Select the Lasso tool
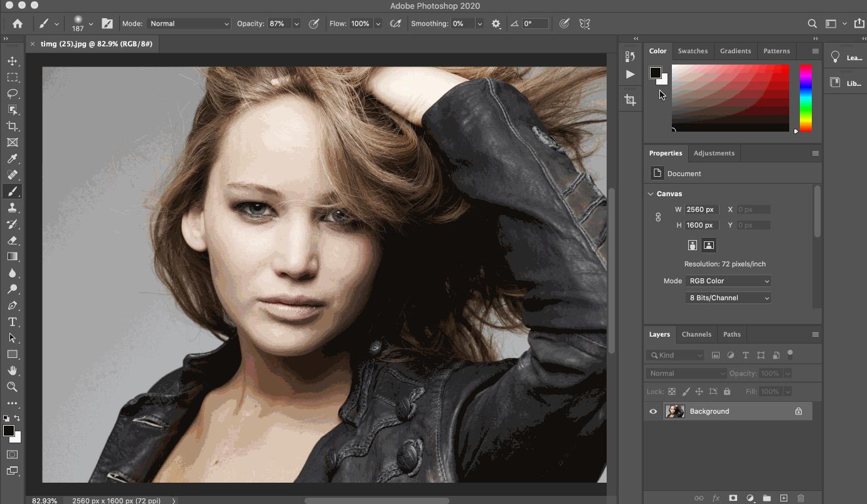This screenshot has height=504, width=867. 12,93
